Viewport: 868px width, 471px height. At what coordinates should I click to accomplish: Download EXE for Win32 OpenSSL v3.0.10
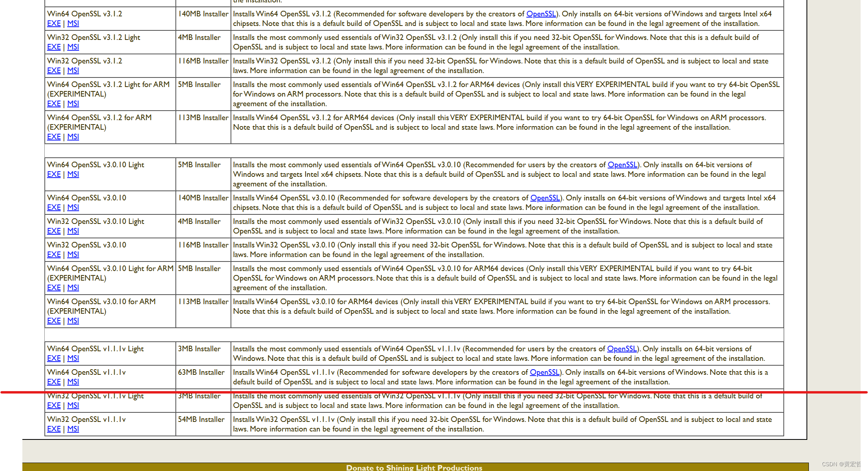pos(54,255)
